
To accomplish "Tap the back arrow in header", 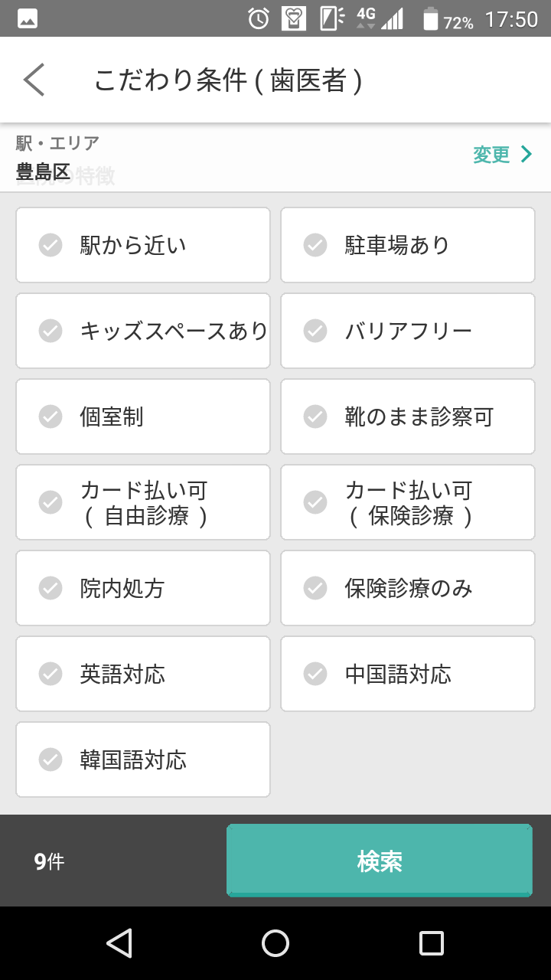I will tap(34, 80).
